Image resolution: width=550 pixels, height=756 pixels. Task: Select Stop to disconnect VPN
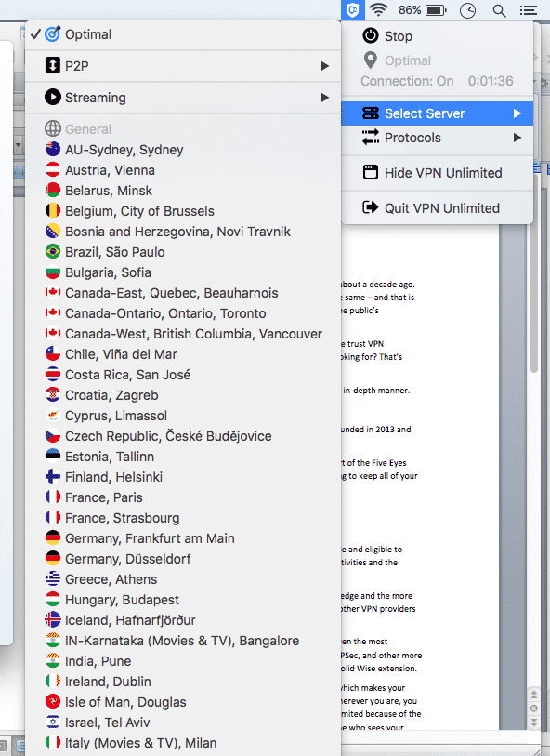(x=438, y=36)
